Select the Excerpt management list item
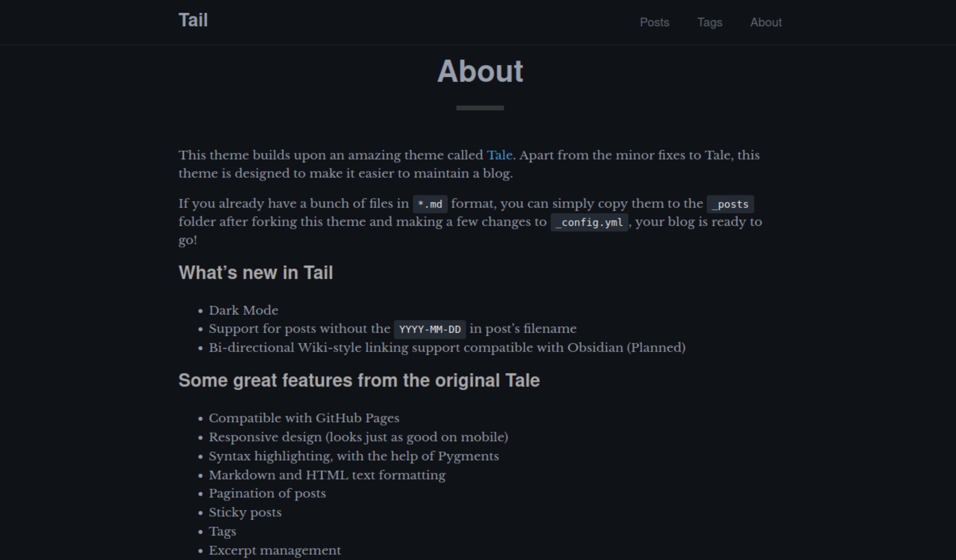This screenshot has width=956, height=560. click(274, 550)
